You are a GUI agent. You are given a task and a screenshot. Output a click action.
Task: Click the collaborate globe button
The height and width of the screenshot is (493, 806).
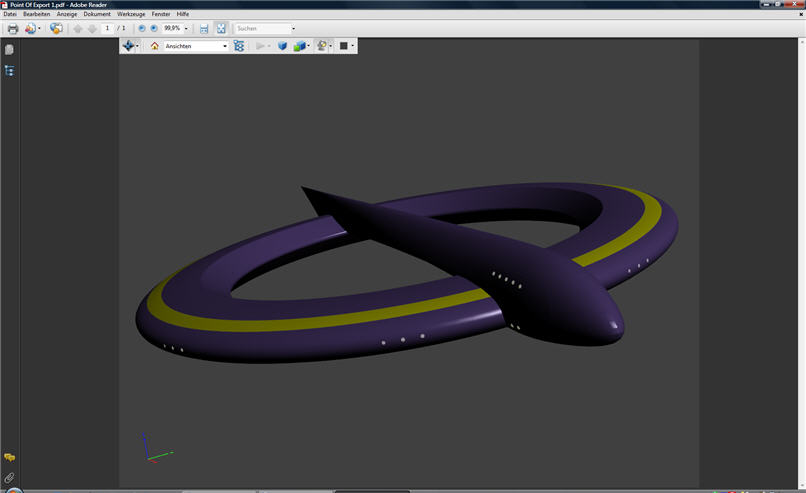(56, 29)
